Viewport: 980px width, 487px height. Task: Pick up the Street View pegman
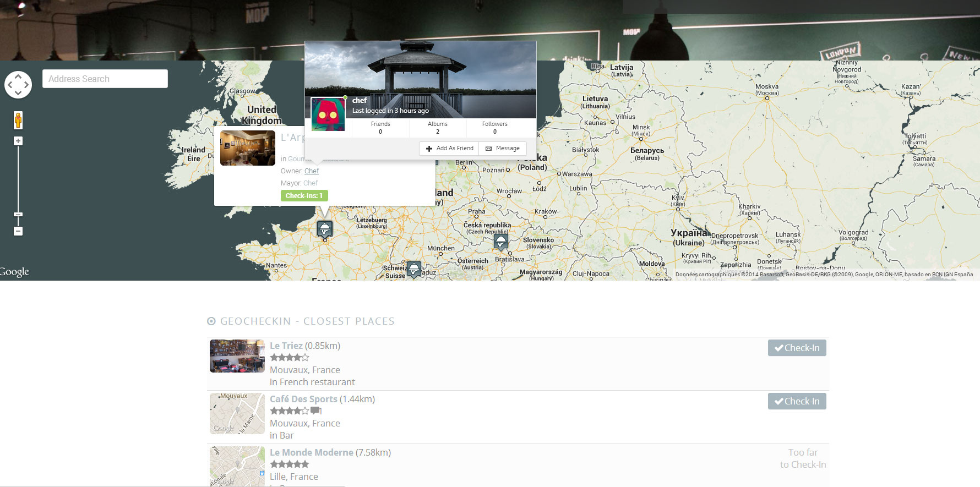(18, 120)
